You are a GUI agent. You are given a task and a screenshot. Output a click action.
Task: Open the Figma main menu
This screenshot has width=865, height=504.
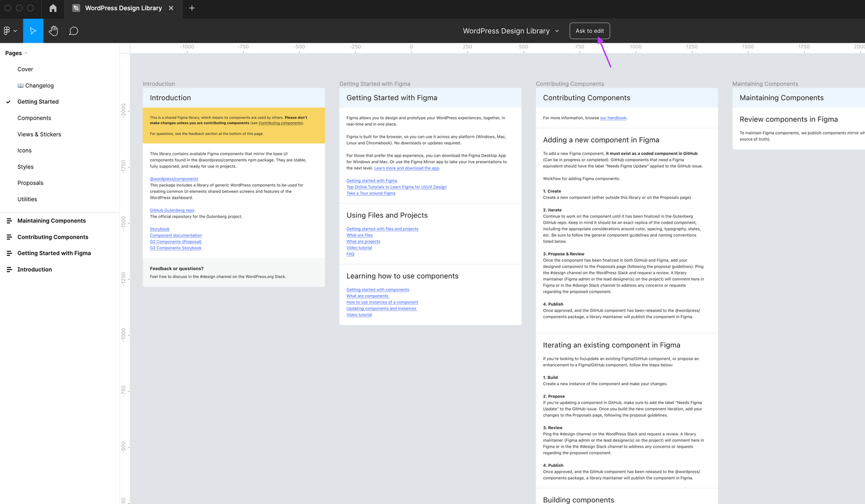point(7,30)
